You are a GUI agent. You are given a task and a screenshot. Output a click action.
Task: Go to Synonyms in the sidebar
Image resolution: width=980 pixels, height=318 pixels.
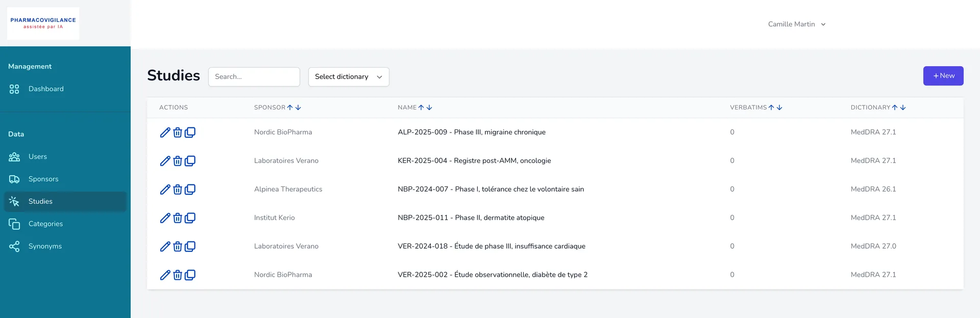pyautogui.click(x=65, y=247)
